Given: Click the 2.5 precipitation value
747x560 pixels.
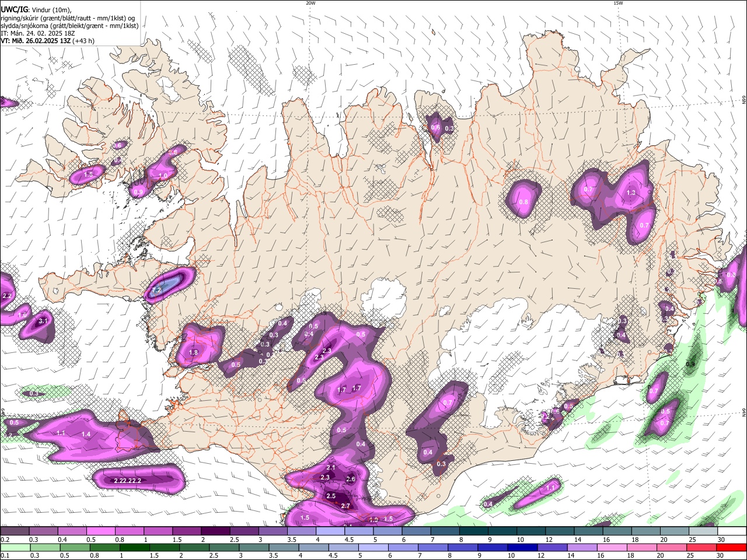Looking at the screenshot, I should click(331, 496).
